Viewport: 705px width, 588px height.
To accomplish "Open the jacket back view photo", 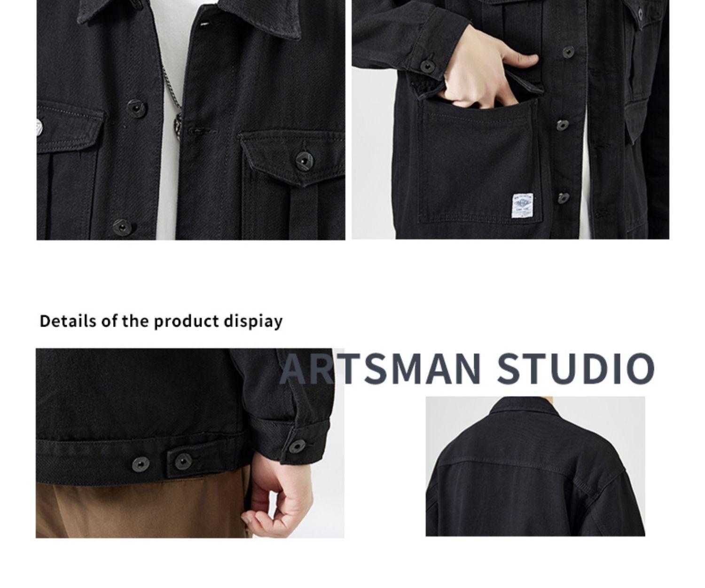I will (x=535, y=466).
